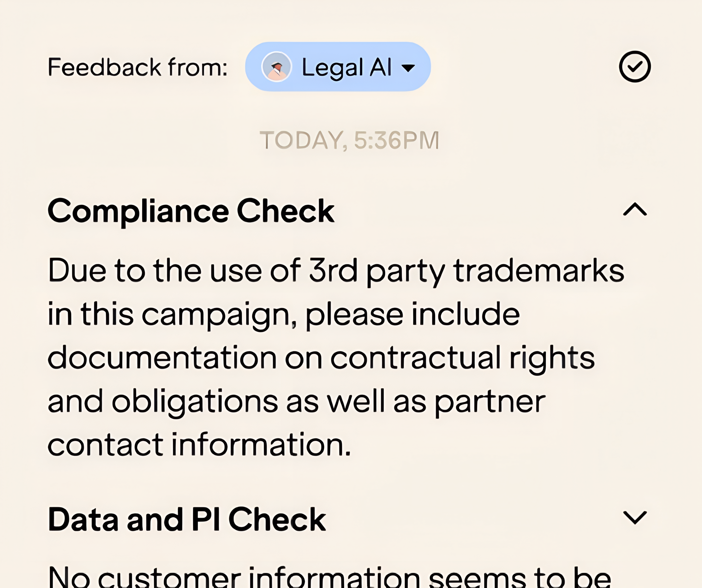Select the "Legal AI" name in the pill
This screenshot has width=702, height=588.
(346, 67)
